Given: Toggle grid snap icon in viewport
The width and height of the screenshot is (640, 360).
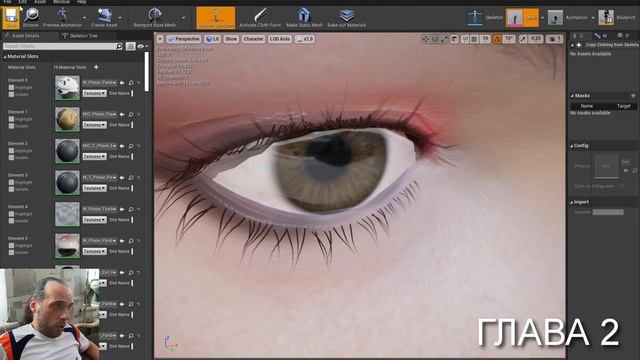Looking at the screenshot, I should point(474,39).
